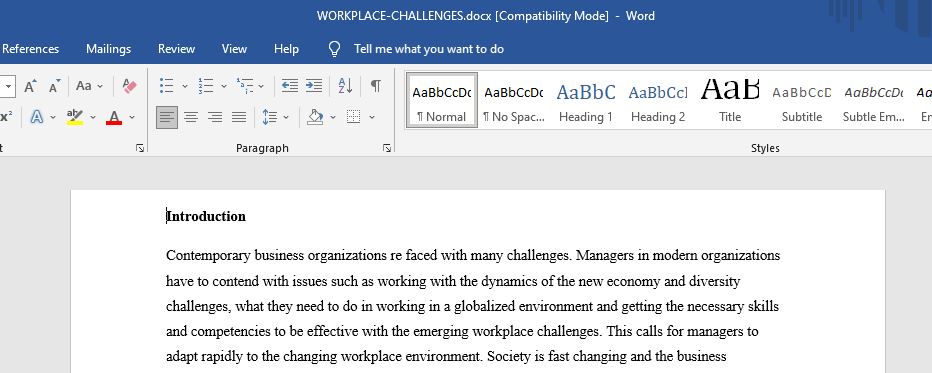Click Tell me what you want to do
Screen dimensions: 932x373
(x=429, y=49)
